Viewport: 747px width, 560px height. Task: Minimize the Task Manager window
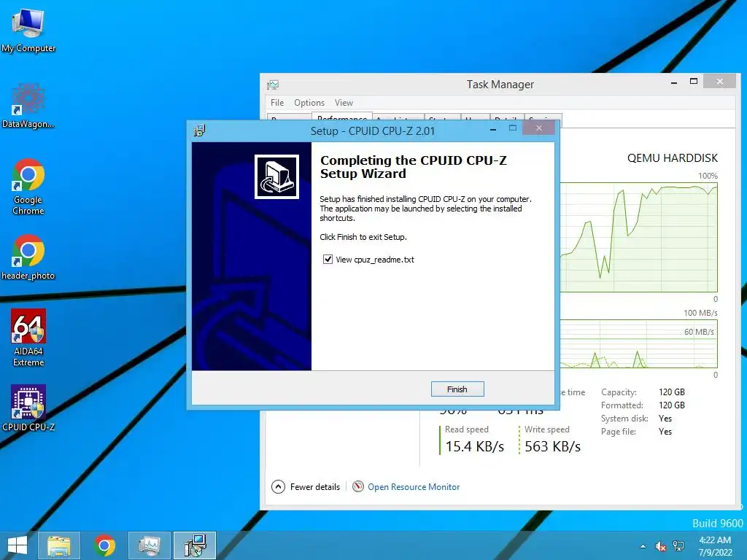click(673, 82)
